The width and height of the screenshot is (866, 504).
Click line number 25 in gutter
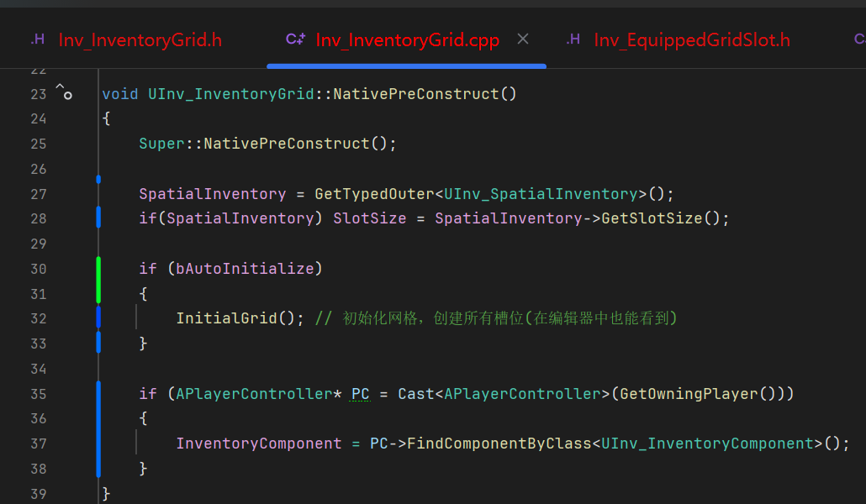tap(39, 144)
